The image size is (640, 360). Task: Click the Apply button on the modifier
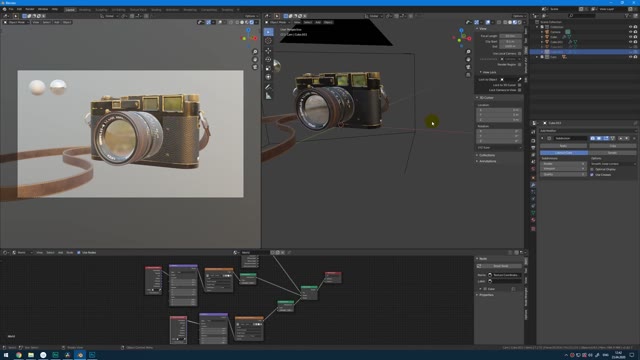[x=563, y=146]
